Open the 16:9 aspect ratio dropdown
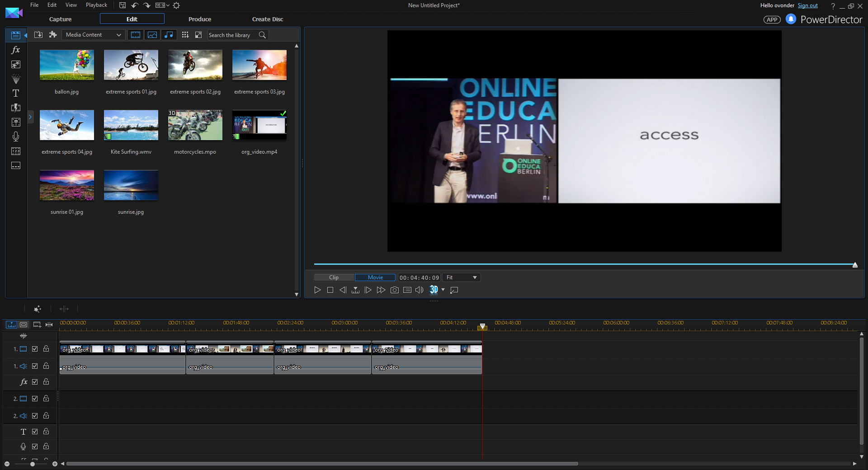The image size is (868, 470). click(162, 5)
